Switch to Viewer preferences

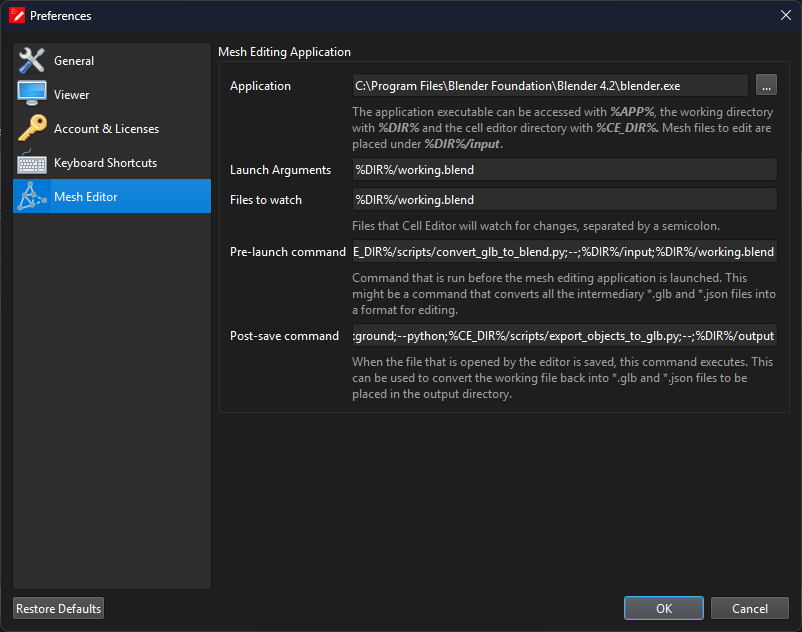[112, 94]
